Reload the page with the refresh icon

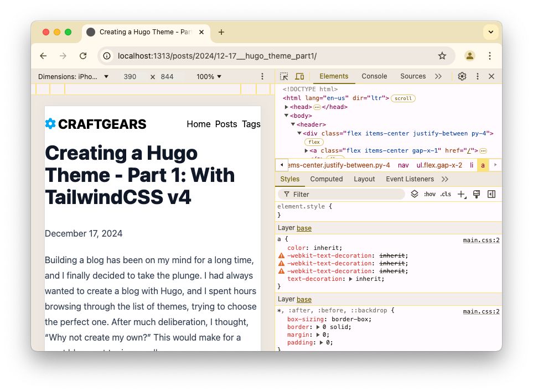point(83,56)
